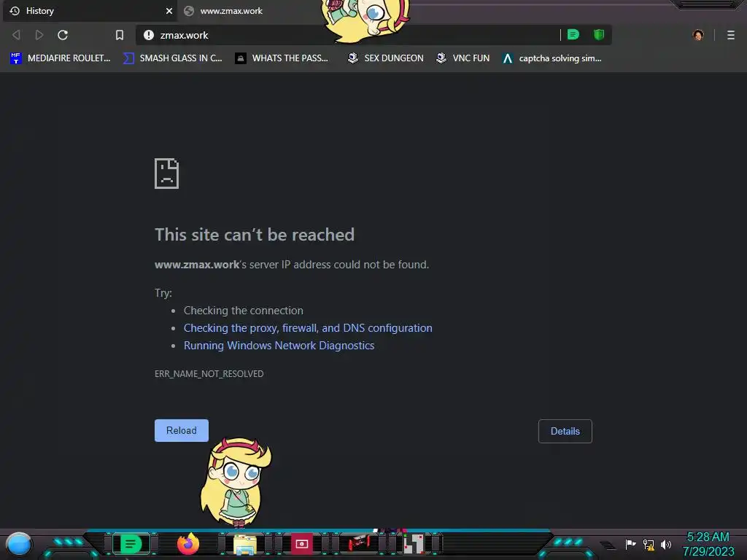
Task: Open the MEDIAFIRE ROULET... bookmark
Action: click(x=61, y=58)
